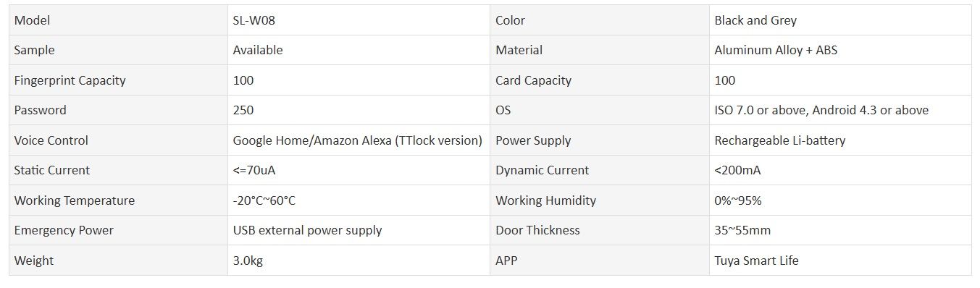This screenshot has height=288, width=980.
Task: Click the Fingerprint Capacity label cell
Action: point(118,80)
